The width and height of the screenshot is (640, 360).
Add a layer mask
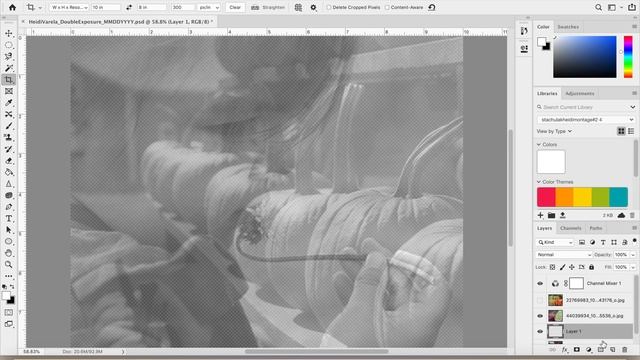[577, 350]
